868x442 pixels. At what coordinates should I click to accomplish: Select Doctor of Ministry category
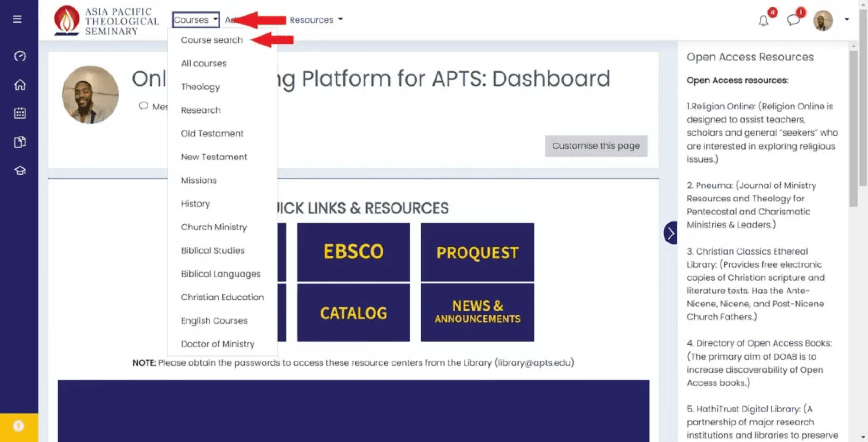[218, 344]
